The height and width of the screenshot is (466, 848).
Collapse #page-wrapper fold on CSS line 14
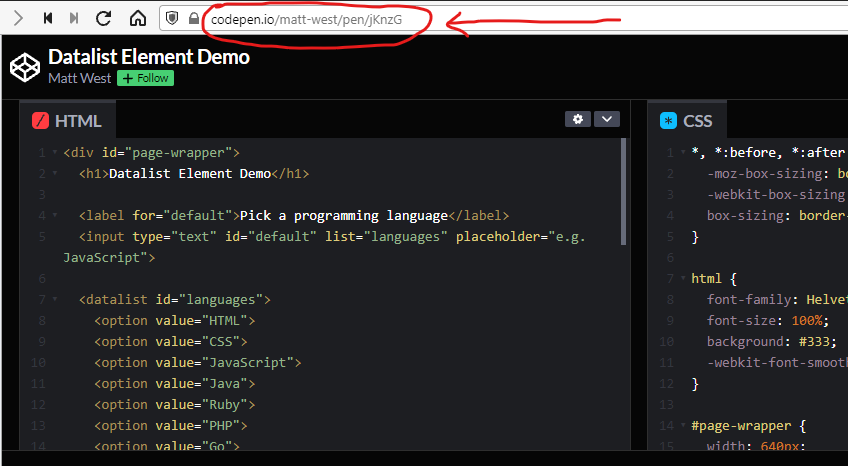tap(683, 426)
